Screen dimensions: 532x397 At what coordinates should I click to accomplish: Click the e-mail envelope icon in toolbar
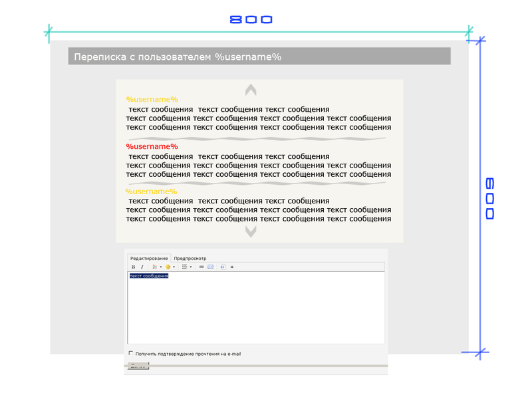click(x=210, y=267)
